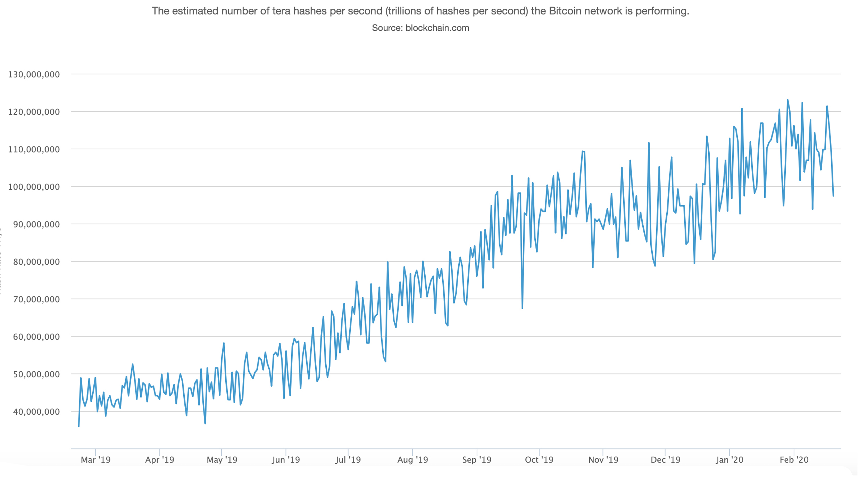This screenshot has width=868, height=497.
Task: Click the Jun '19 x-axis label
Action: 286,460
